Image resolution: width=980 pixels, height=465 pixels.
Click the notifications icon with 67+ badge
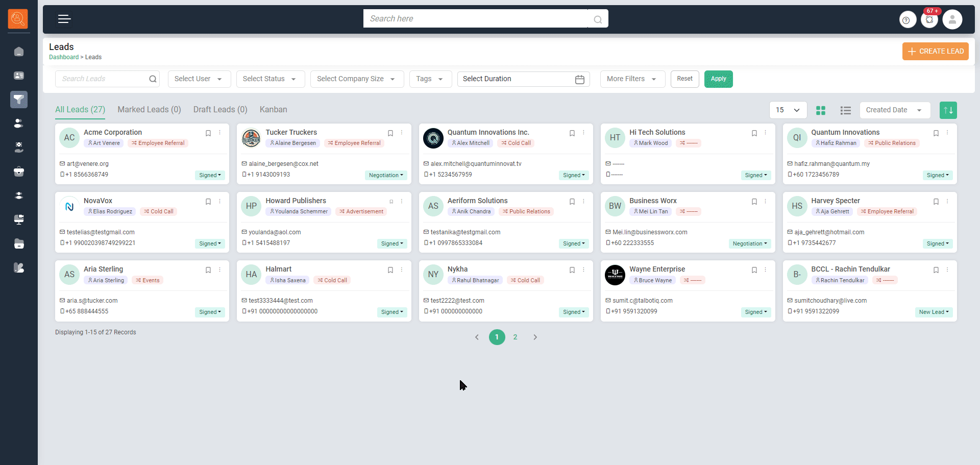point(929,20)
